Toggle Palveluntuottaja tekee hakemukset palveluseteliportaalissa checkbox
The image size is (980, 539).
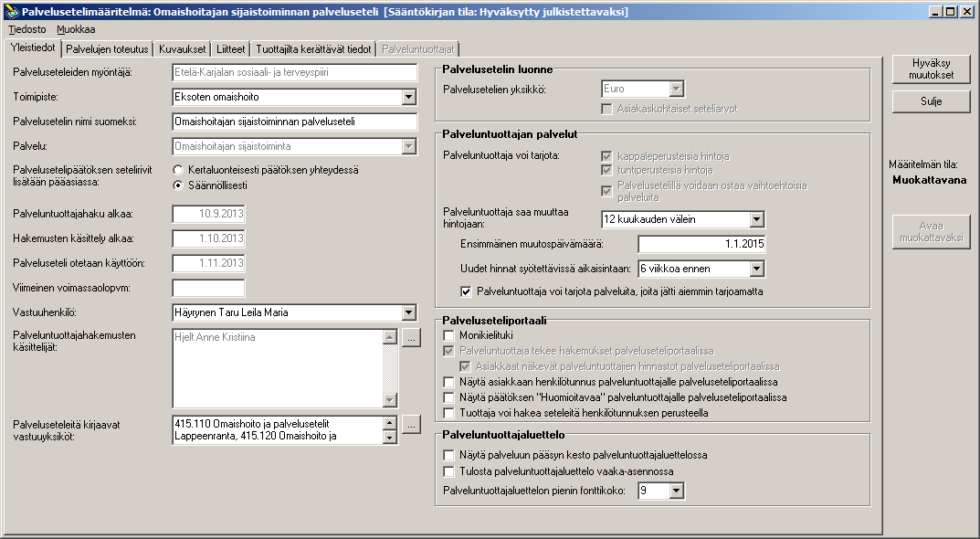click(448, 351)
